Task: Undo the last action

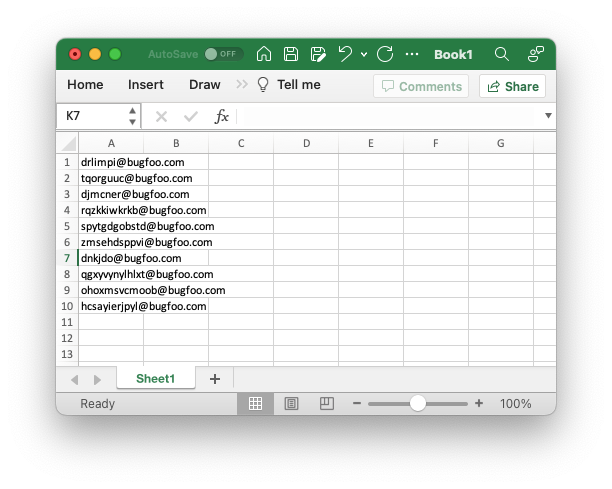Action: 345,54
